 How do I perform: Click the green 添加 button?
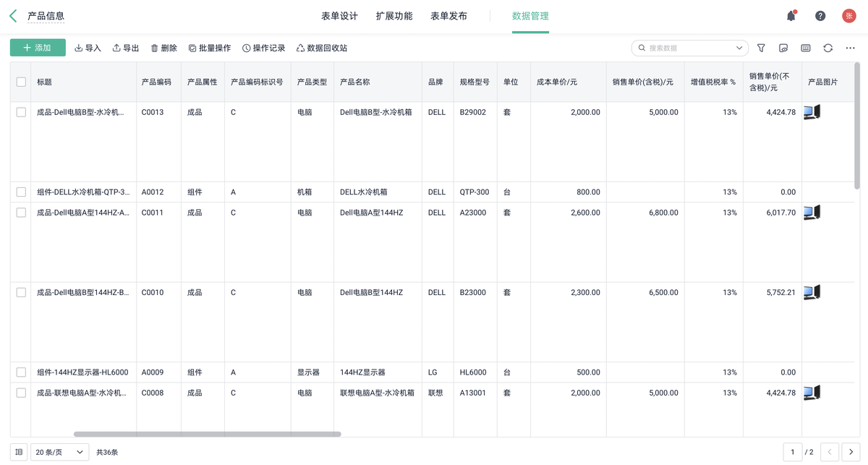pyautogui.click(x=38, y=48)
